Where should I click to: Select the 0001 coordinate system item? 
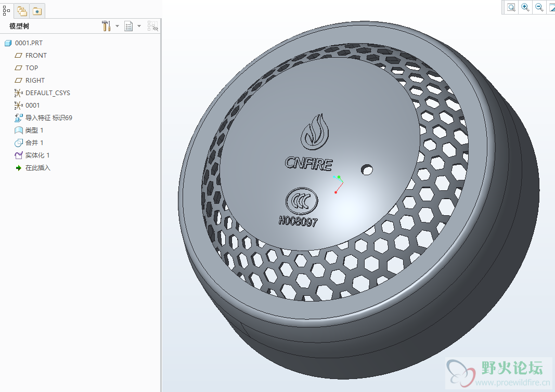click(32, 106)
